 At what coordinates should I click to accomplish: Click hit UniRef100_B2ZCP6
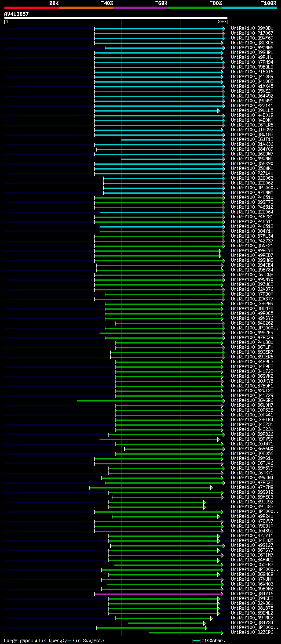pyautogui.click(x=252, y=632)
